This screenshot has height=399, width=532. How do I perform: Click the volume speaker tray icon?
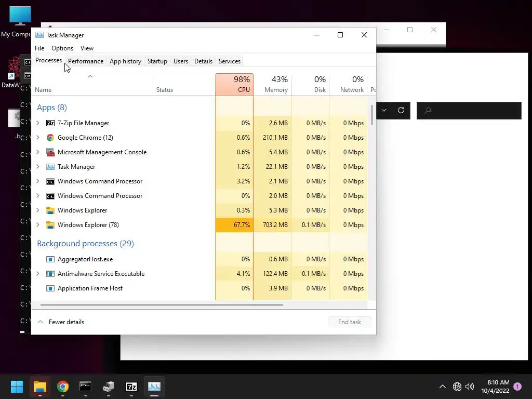coord(470,387)
